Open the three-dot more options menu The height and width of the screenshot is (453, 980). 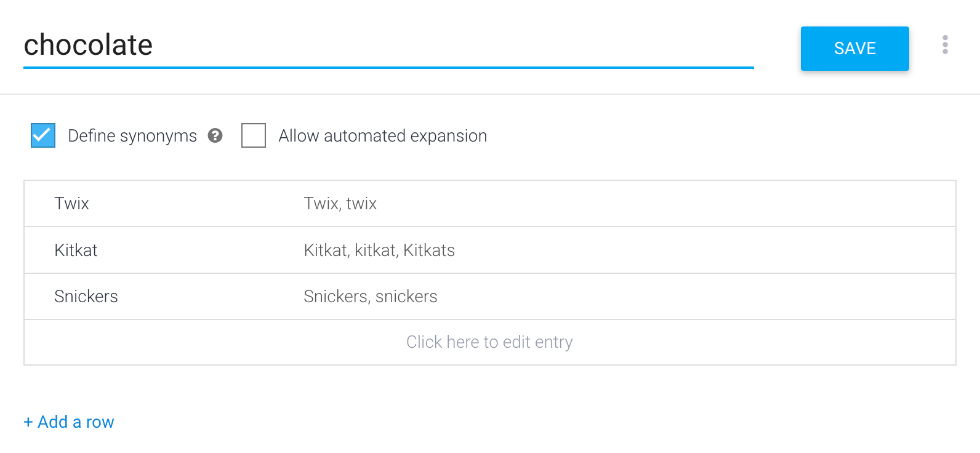point(945,44)
